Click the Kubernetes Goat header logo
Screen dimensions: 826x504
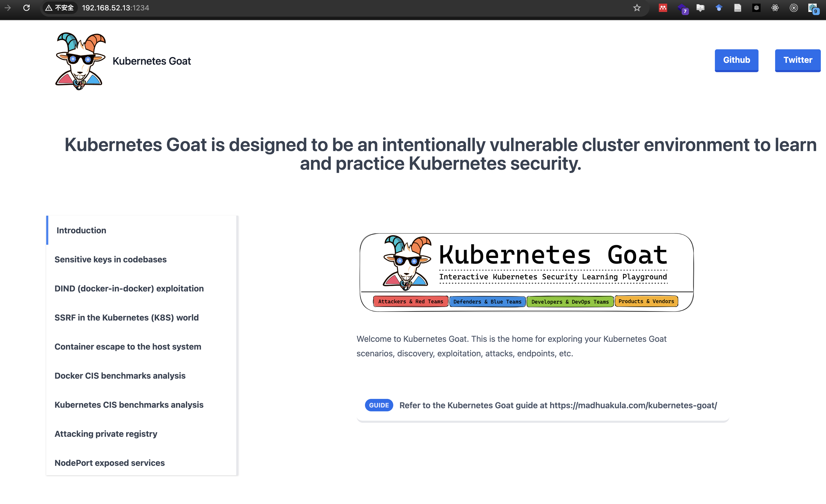tap(80, 61)
